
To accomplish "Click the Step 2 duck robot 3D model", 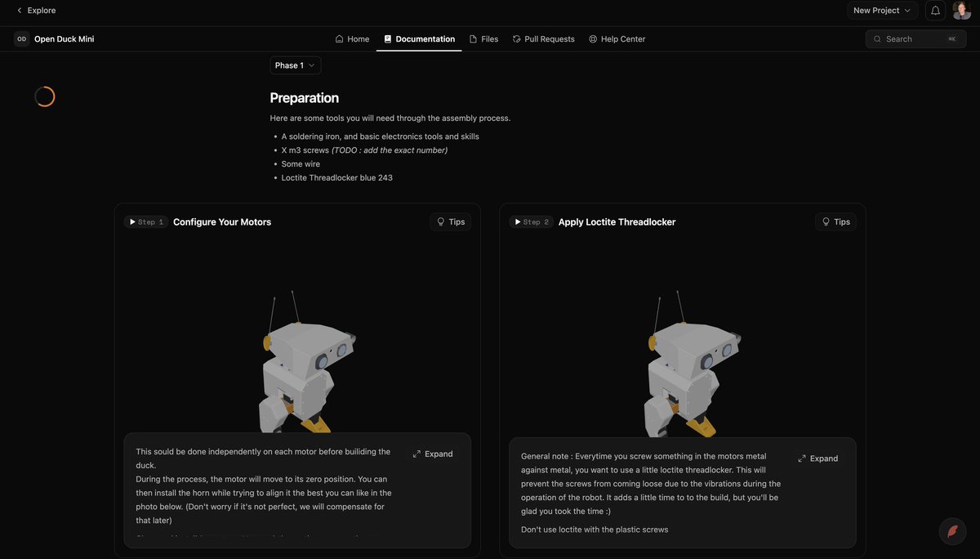I will click(x=693, y=364).
